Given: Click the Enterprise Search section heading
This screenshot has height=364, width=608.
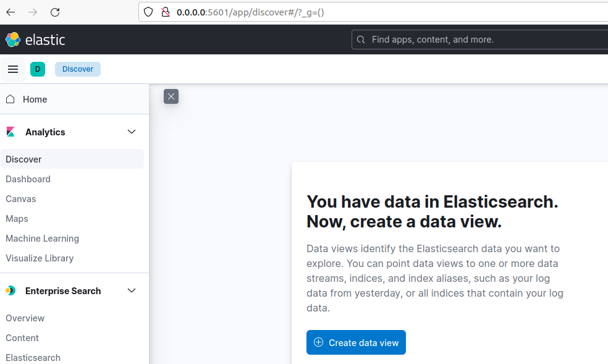Looking at the screenshot, I should click(x=63, y=290).
